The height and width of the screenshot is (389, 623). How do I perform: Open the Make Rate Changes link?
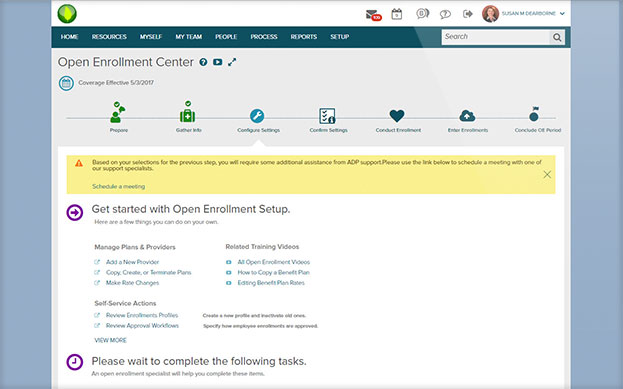pos(132,283)
